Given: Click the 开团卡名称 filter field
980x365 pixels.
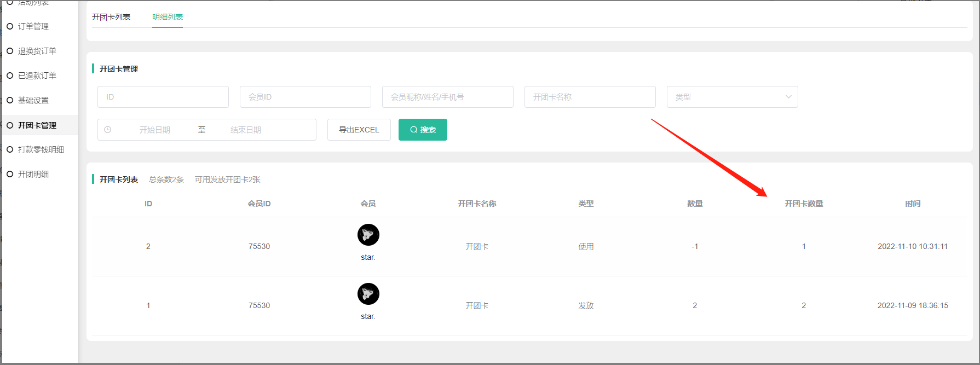Looking at the screenshot, I should tap(590, 97).
